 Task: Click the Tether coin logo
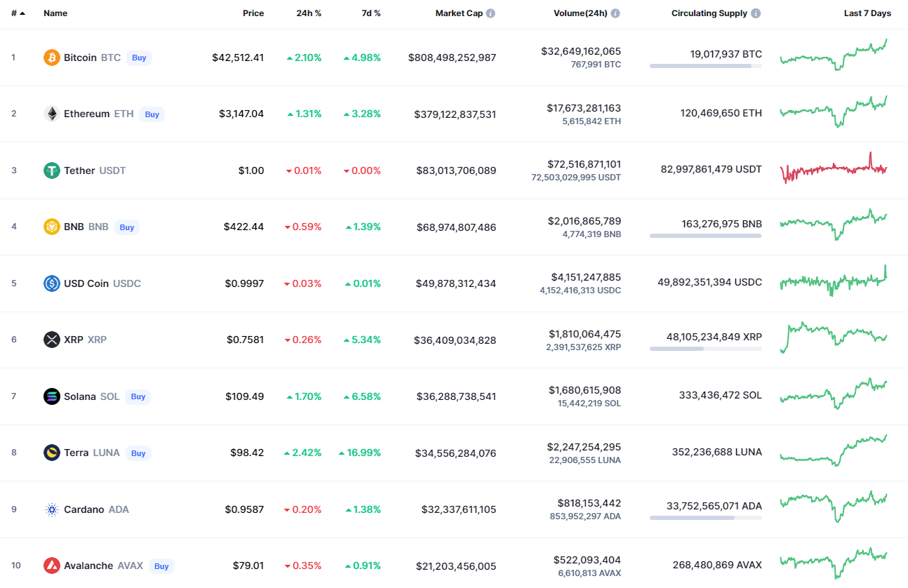click(x=52, y=171)
